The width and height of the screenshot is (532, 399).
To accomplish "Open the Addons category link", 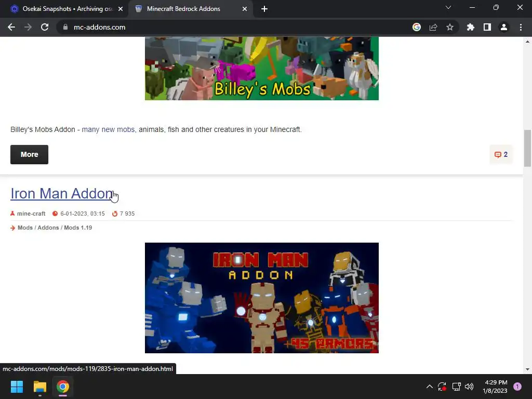I will tap(48, 228).
